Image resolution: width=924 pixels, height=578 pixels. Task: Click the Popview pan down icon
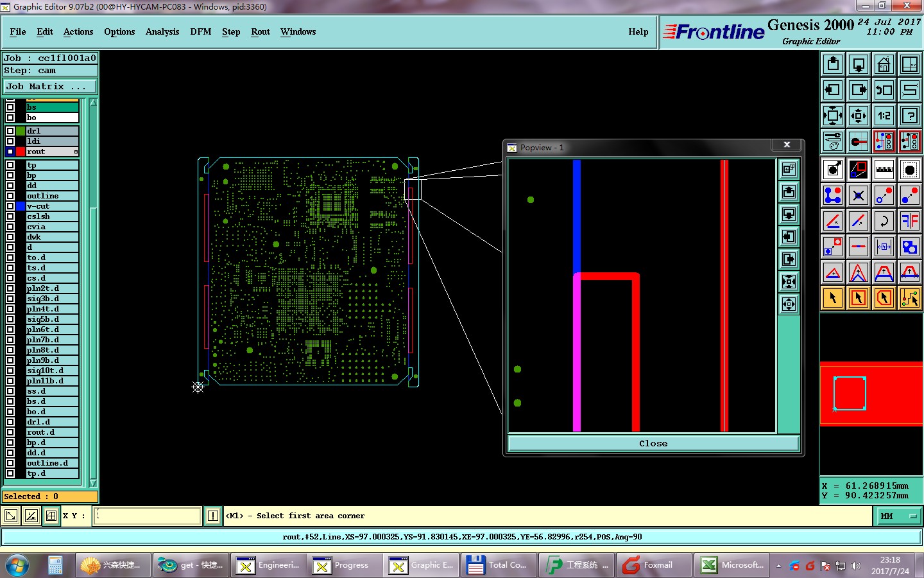point(789,215)
